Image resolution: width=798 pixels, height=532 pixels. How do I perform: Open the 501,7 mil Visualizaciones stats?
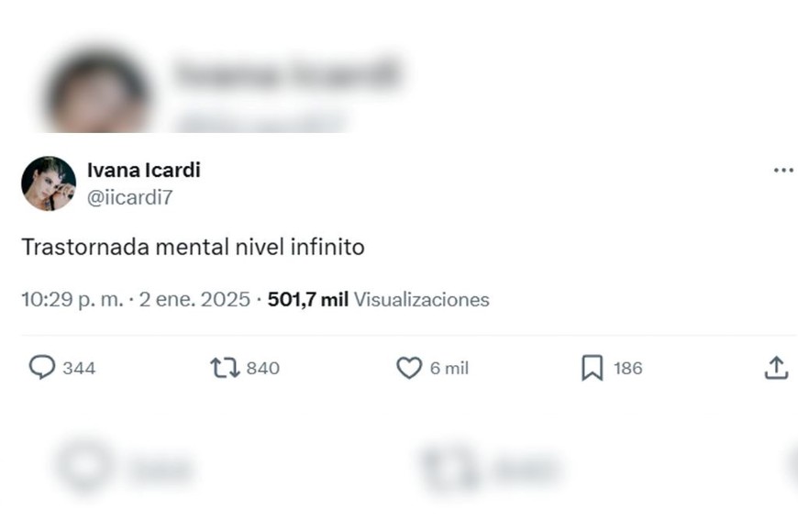coord(378,300)
